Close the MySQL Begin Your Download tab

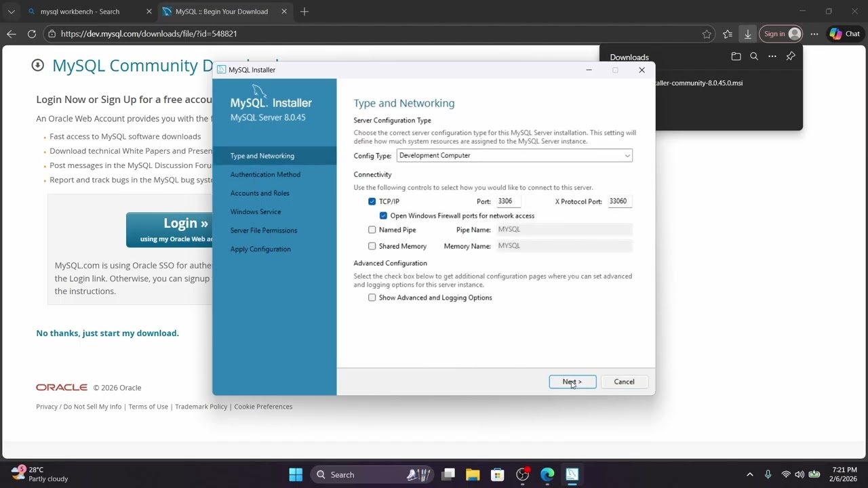click(x=284, y=12)
